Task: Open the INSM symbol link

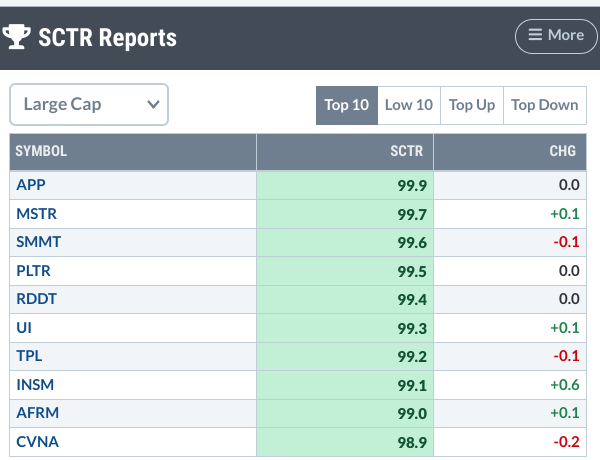Action: [35, 385]
